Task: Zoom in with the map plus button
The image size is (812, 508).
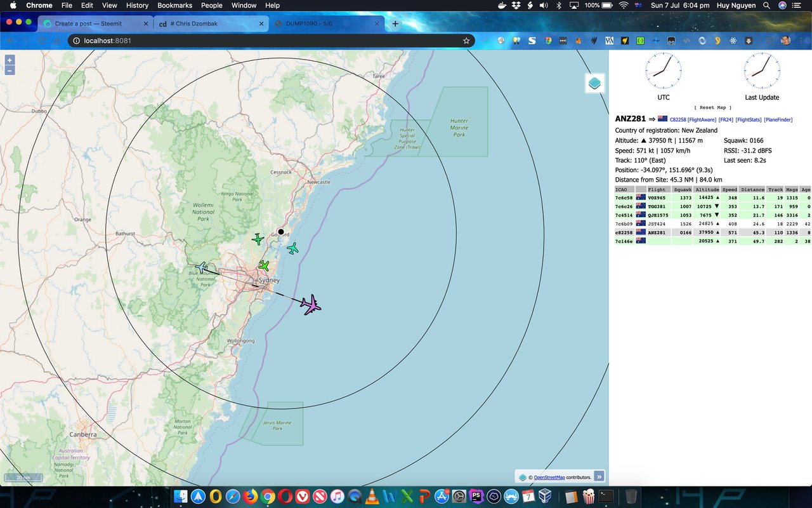Action: [x=10, y=60]
